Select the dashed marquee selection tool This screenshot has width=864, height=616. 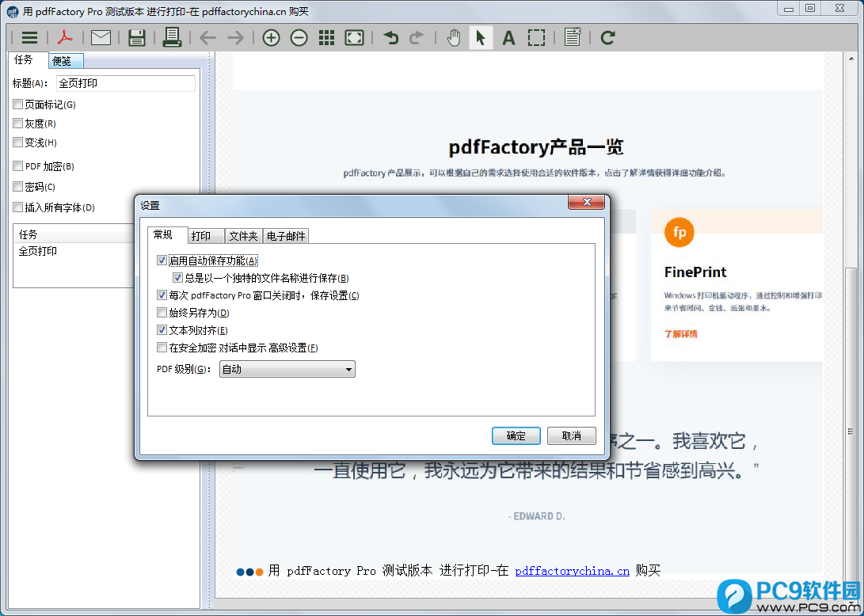point(537,37)
